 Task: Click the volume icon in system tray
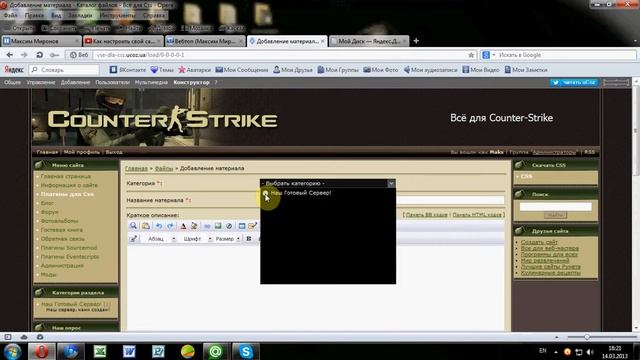590,351
